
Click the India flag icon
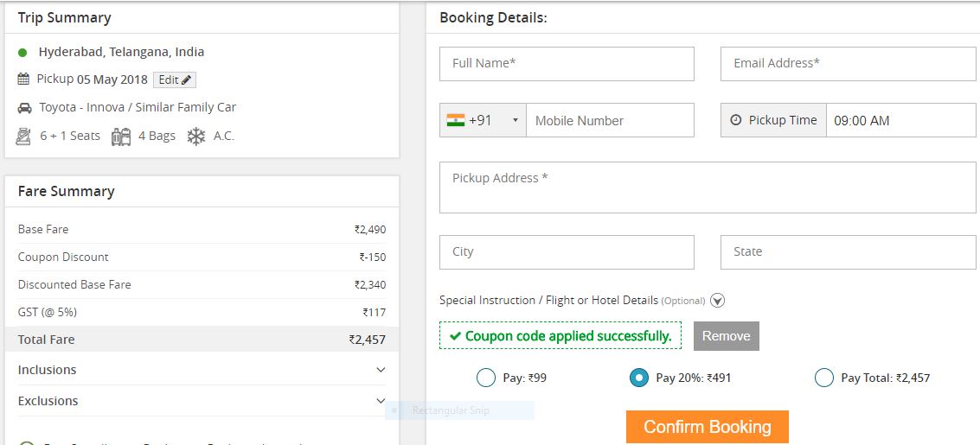click(x=456, y=120)
